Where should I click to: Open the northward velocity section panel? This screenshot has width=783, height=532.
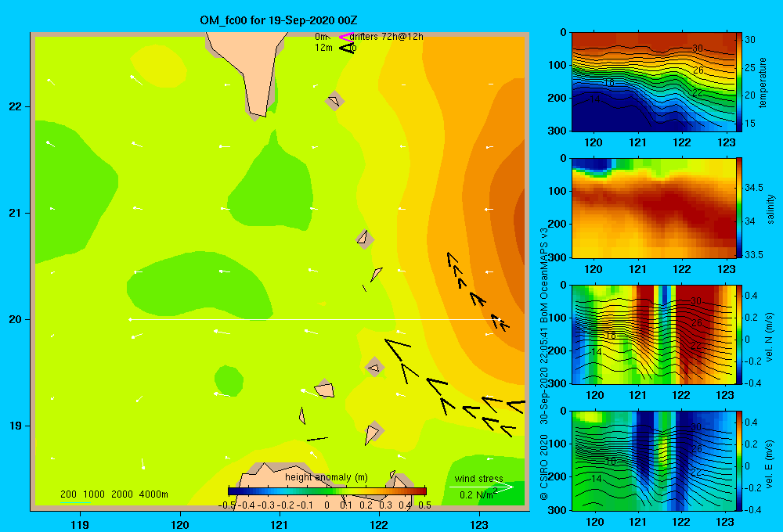pos(653,334)
